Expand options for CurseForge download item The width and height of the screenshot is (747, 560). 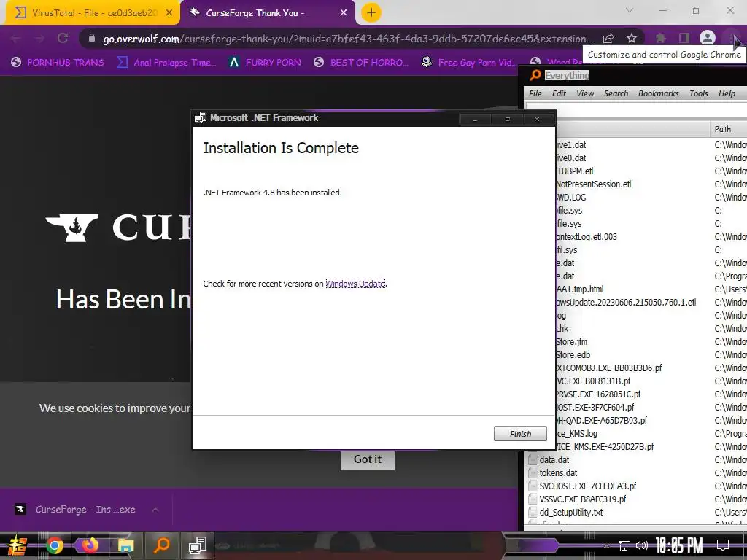(155, 510)
